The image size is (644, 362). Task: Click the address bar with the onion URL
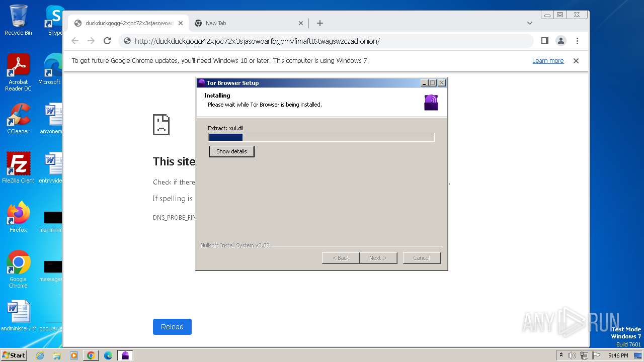coord(326,41)
